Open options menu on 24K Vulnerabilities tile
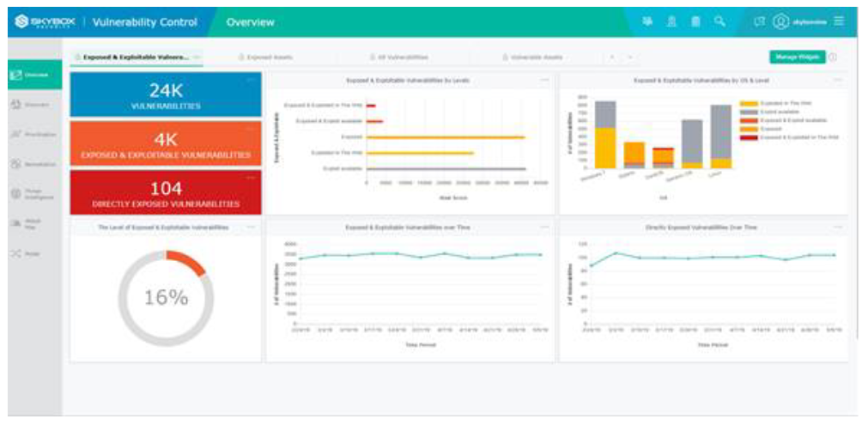 click(251, 80)
